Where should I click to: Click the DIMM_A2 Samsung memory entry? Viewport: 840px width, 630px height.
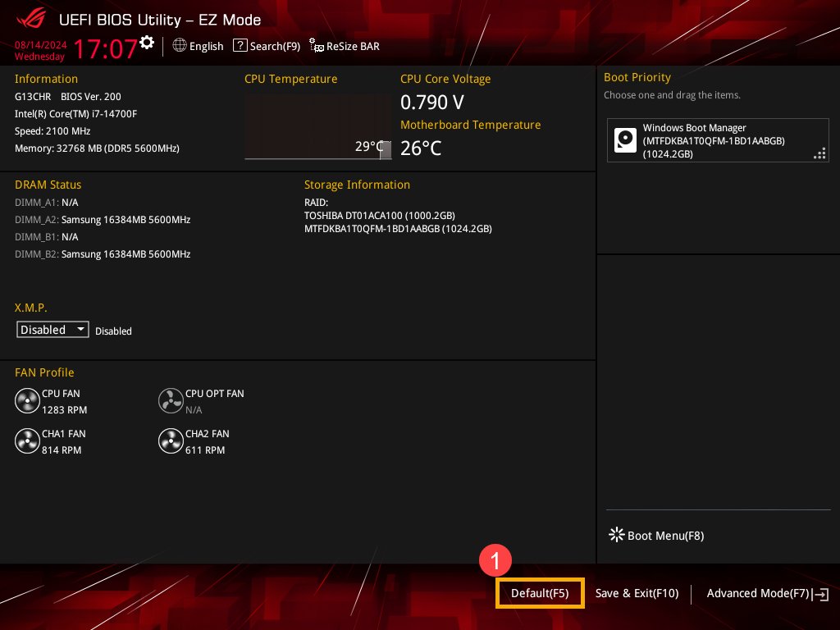(x=103, y=220)
